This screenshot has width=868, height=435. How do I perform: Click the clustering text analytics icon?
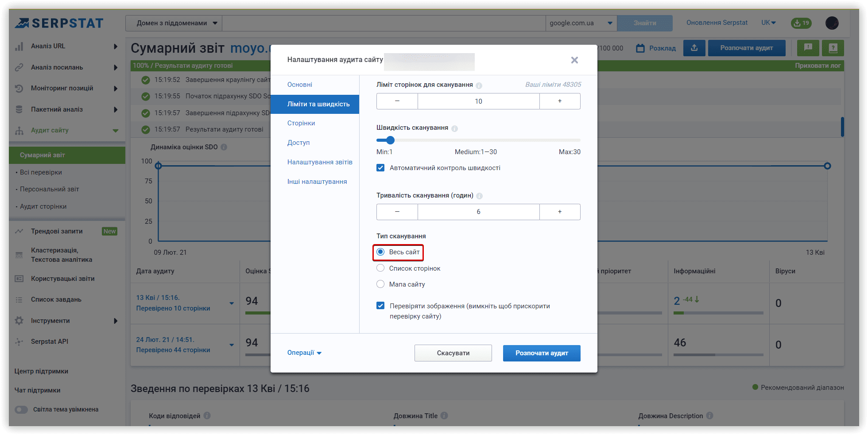pos(19,255)
